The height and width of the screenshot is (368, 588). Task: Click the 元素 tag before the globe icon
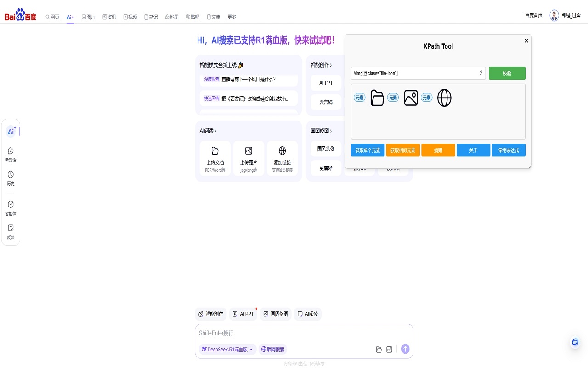pos(427,98)
